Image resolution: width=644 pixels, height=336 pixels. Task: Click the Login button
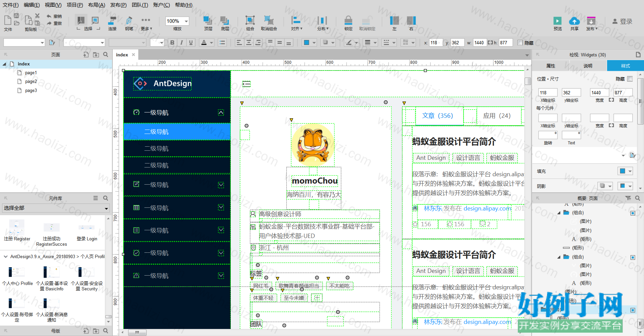coord(622,21)
